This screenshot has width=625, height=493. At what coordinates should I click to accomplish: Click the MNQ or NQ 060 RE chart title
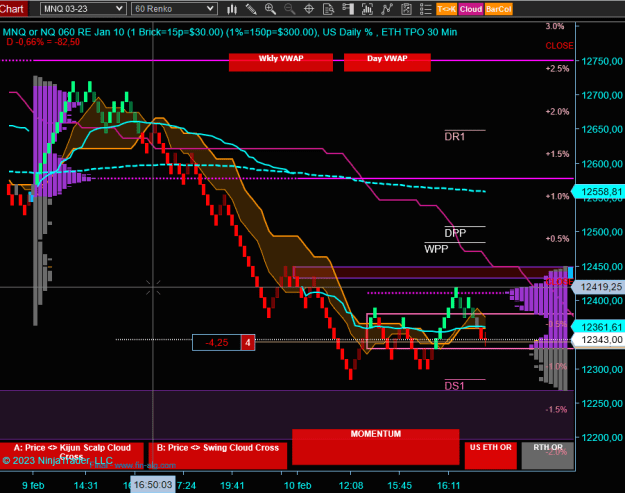tap(230, 32)
